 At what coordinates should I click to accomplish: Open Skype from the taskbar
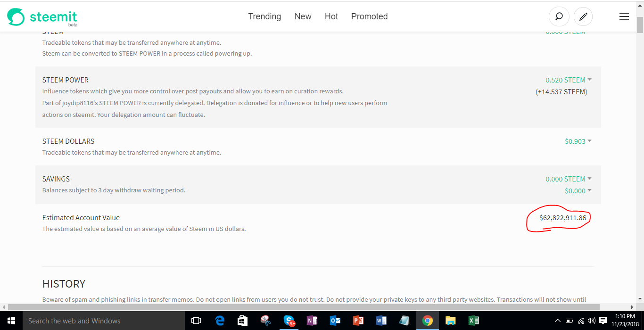coord(289,321)
